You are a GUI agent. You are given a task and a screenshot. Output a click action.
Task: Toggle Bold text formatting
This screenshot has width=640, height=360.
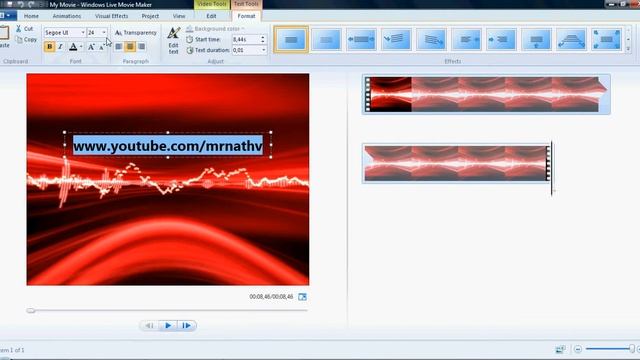pos(49,47)
